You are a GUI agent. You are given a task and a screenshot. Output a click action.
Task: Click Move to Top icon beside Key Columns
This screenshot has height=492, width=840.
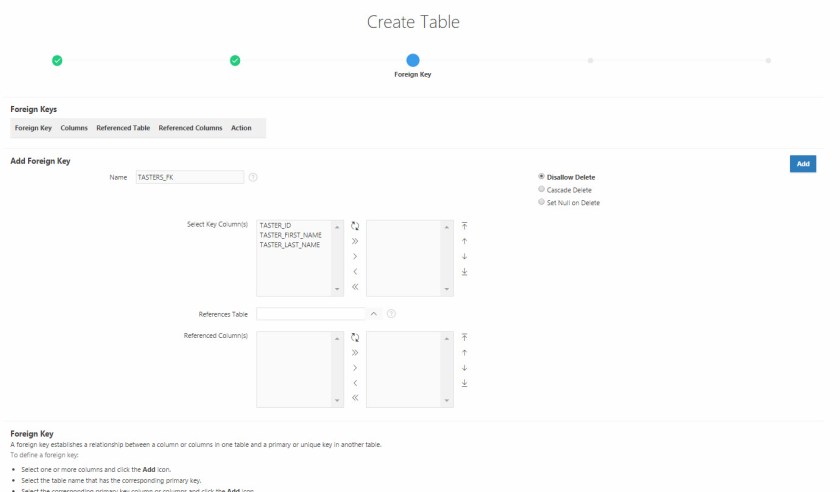tap(464, 226)
